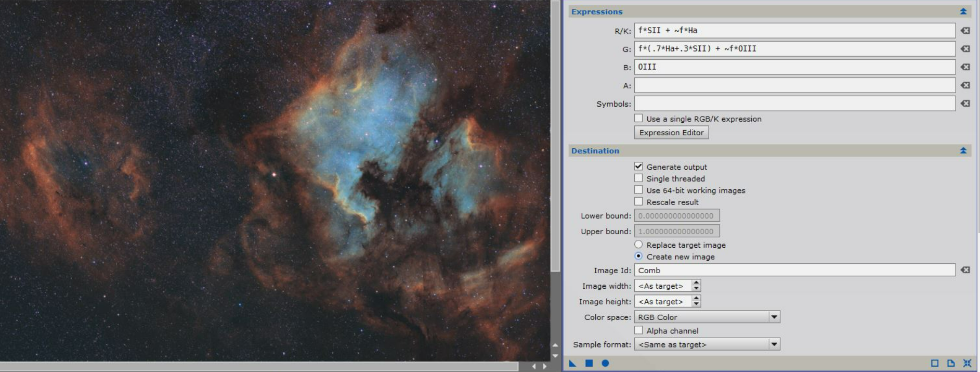Open Browse Documentation page icon
Viewport: 980px width, 372px height.
[x=951, y=363]
